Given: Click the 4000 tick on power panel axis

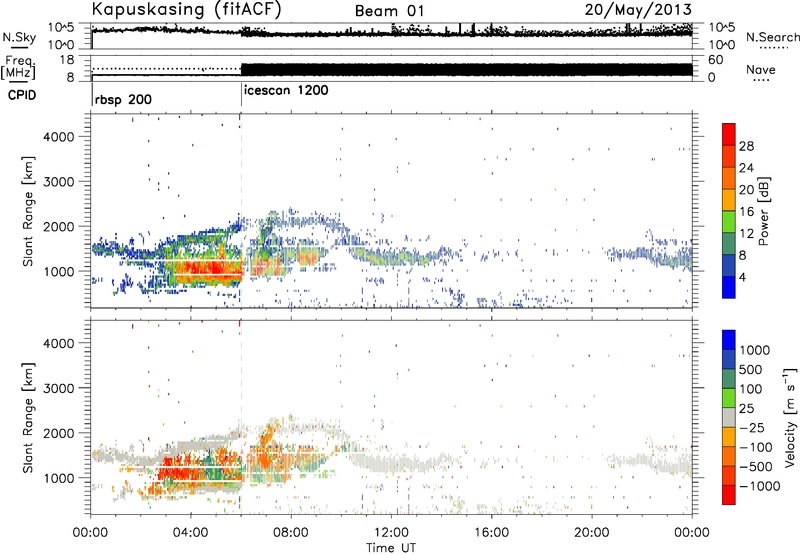Looking at the screenshot, I should coord(59,137).
